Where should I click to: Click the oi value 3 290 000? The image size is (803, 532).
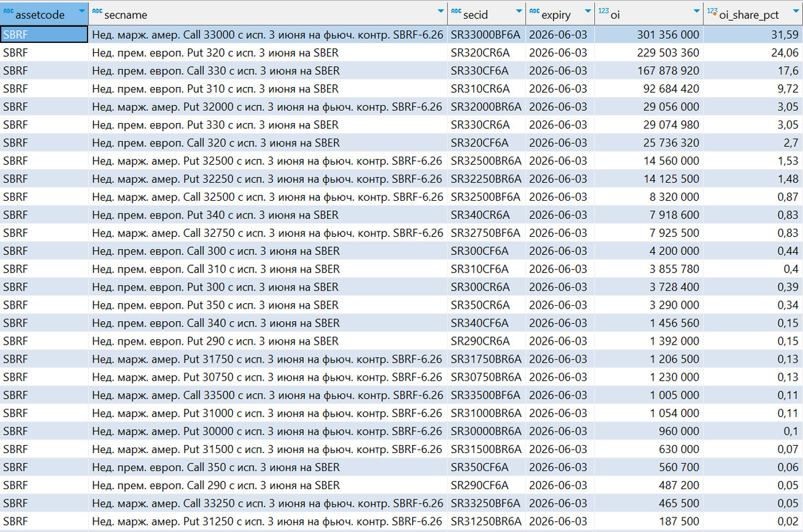pos(675,305)
